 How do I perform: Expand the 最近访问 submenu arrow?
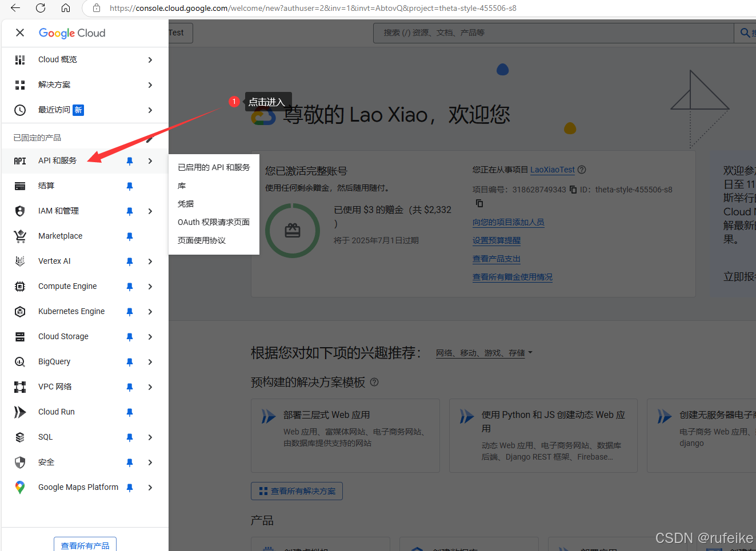(150, 110)
